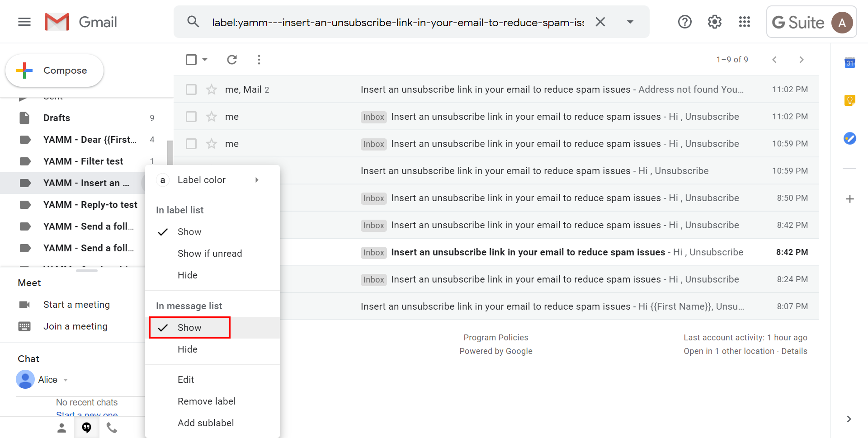
Task: Open the Settings gear icon
Action: [x=714, y=22]
